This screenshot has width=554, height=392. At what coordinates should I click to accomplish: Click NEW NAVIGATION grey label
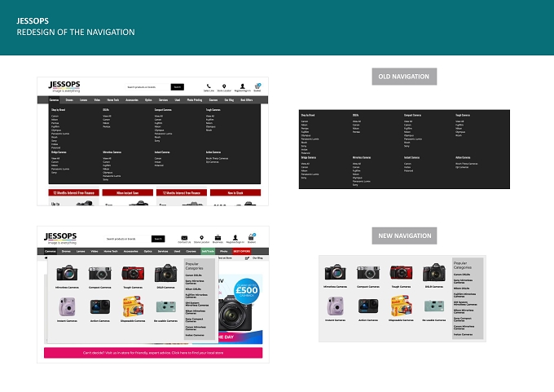[404, 236]
